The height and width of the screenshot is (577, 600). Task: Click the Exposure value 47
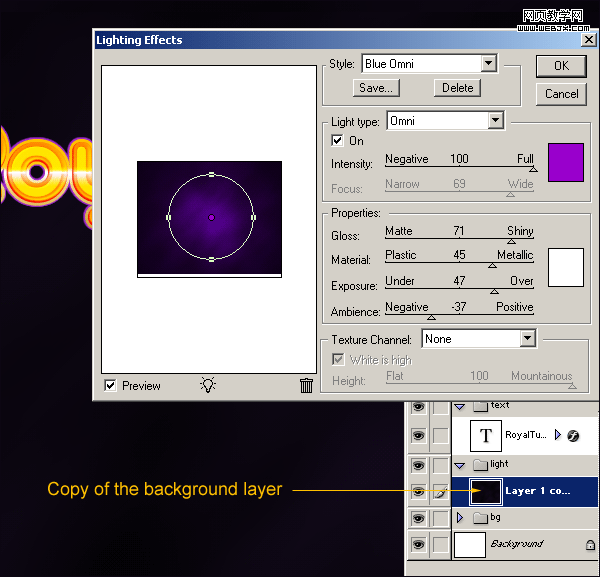459,281
